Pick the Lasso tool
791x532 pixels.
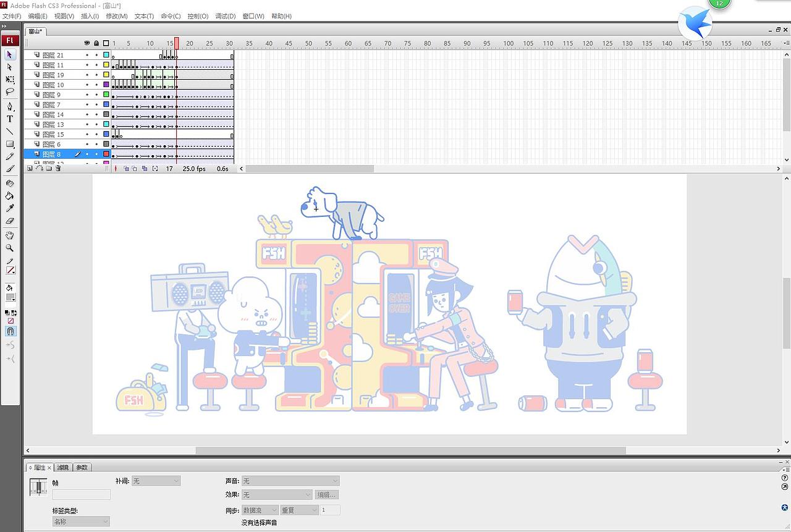pos(10,92)
